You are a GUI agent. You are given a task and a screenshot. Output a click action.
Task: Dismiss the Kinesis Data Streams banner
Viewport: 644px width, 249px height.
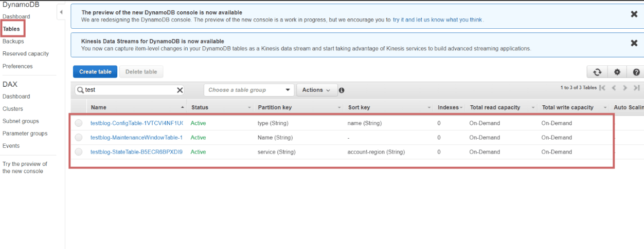coord(634,43)
